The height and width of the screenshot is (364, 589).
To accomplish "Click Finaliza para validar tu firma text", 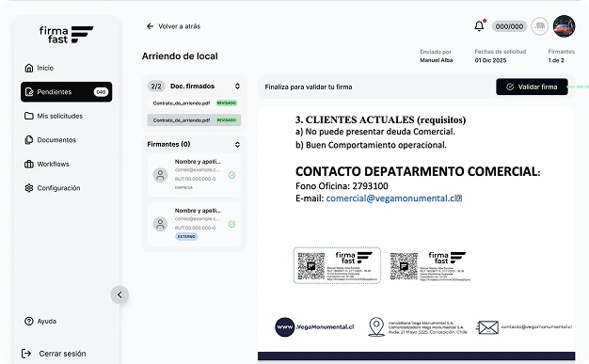I will 309,87.
